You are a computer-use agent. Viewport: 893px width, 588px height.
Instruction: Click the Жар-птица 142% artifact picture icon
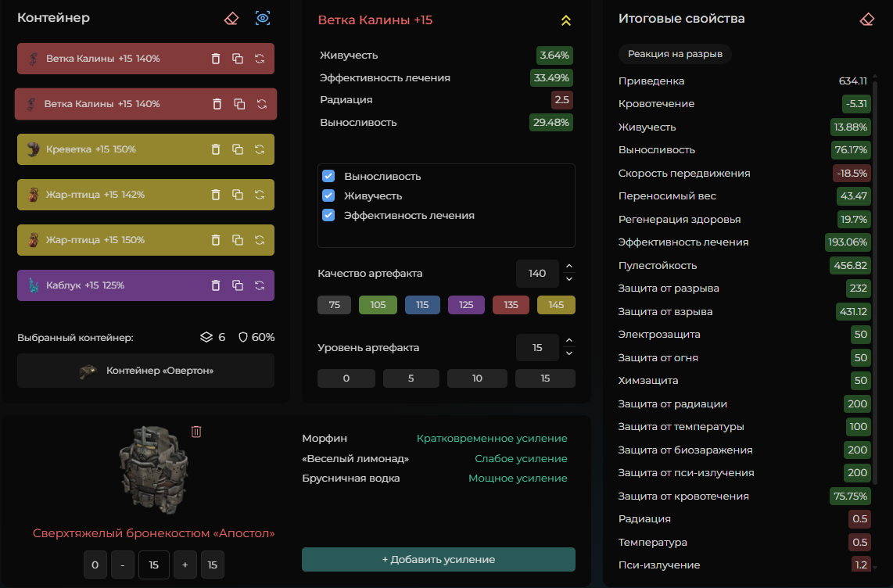point(34,195)
